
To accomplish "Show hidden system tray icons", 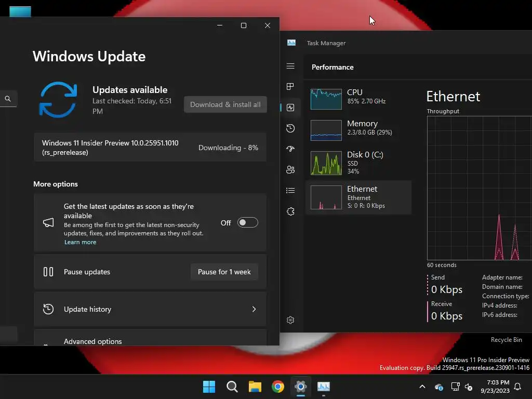I will pos(422,387).
